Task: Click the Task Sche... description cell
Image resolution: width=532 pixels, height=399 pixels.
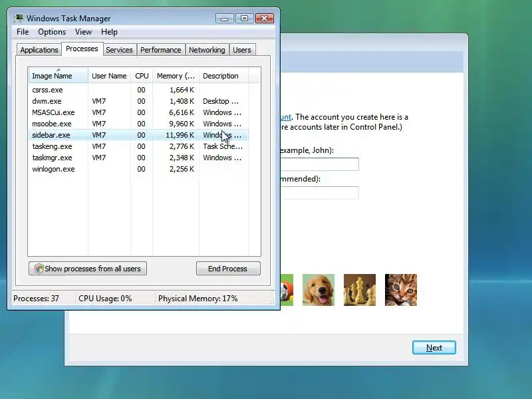Action: click(x=223, y=146)
